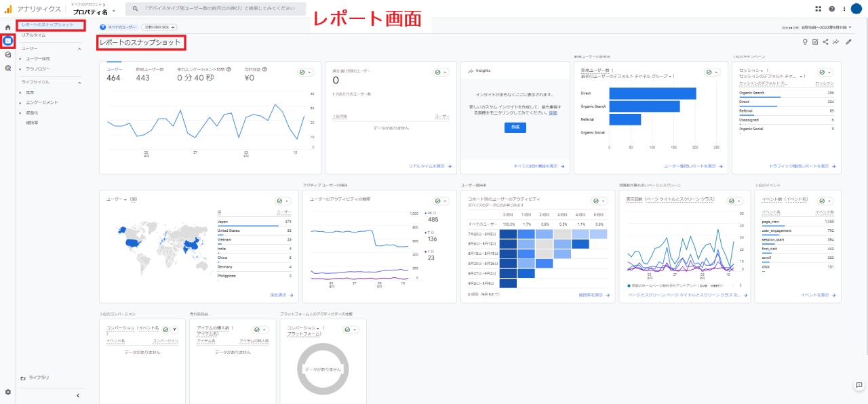Click the Reports icon in left rail
The width and height of the screenshot is (868, 404).
point(7,41)
